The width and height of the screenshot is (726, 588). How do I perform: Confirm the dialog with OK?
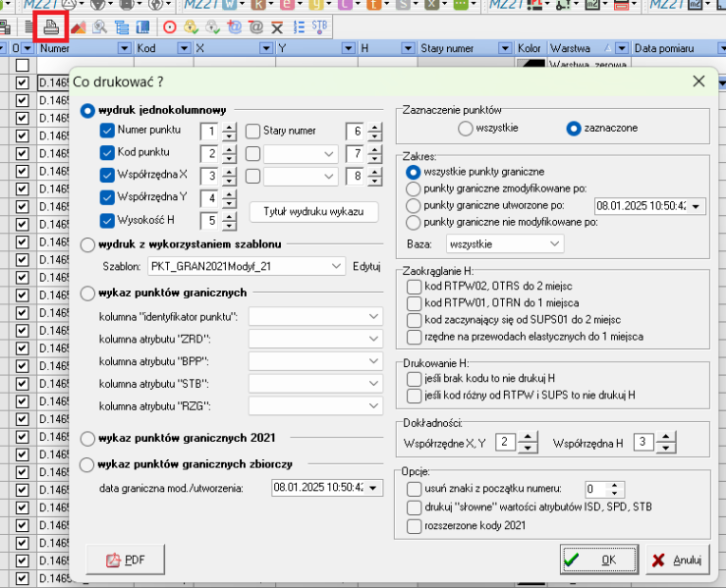coord(599,560)
